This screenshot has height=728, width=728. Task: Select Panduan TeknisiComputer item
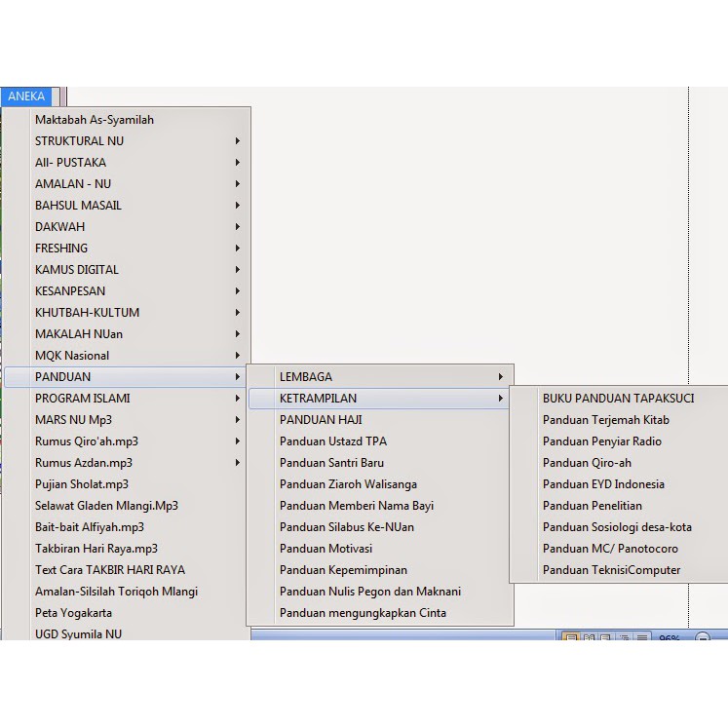(611, 570)
